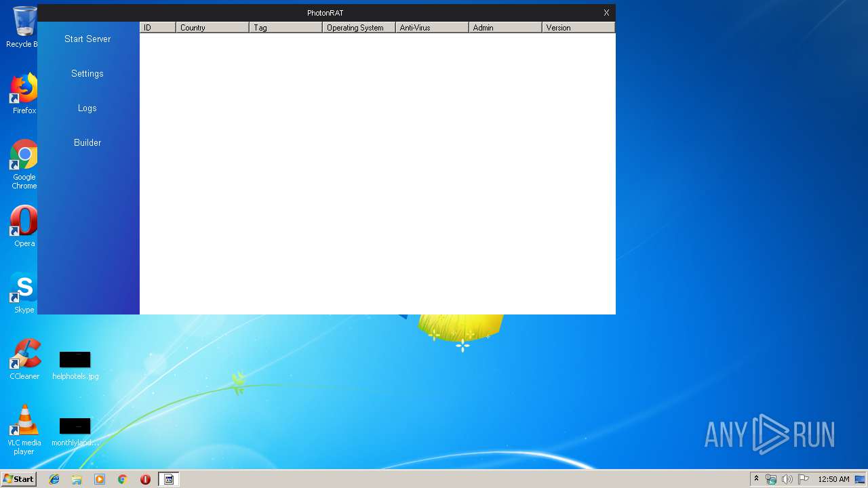
Task: Open the Action Center flag icon
Action: [804, 479]
